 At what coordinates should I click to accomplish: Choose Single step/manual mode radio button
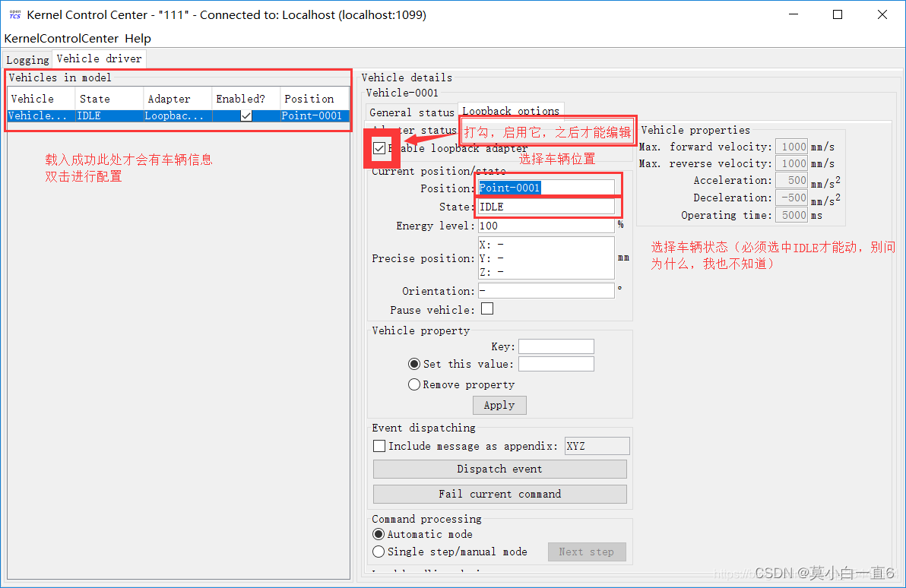[x=379, y=552]
